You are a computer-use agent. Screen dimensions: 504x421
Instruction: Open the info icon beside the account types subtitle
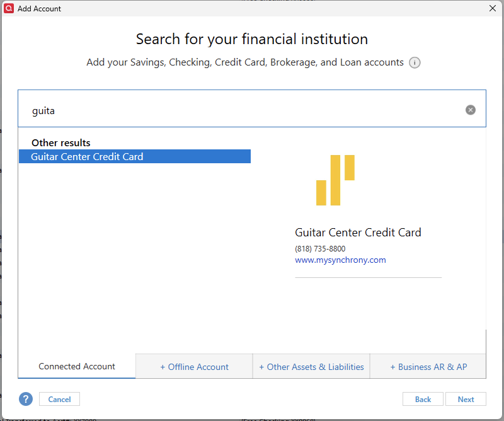(x=415, y=62)
